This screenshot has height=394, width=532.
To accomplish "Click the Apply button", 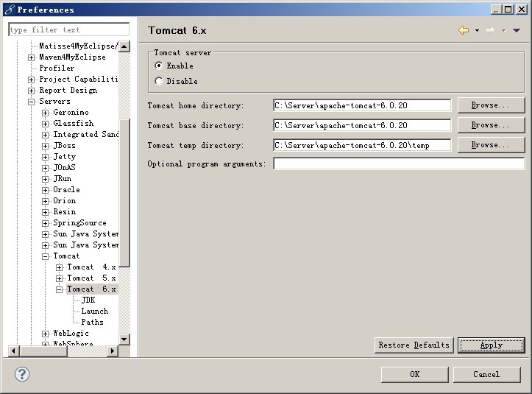I will pos(491,345).
